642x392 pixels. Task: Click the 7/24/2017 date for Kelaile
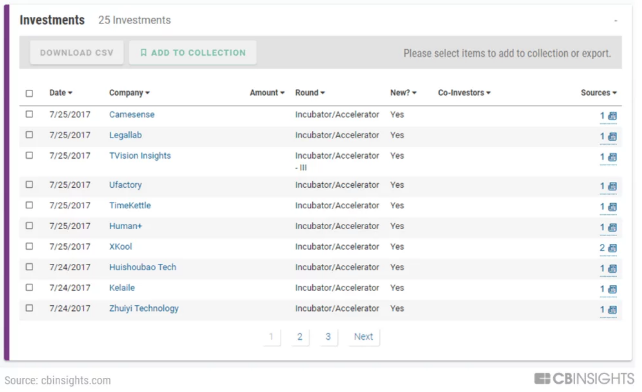tap(70, 288)
